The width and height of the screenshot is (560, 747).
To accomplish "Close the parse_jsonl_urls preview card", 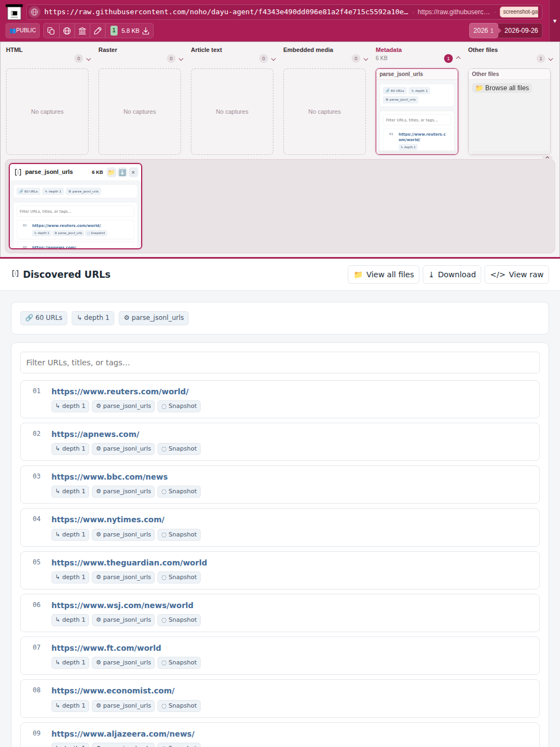I will pyautogui.click(x=133, y=172).
